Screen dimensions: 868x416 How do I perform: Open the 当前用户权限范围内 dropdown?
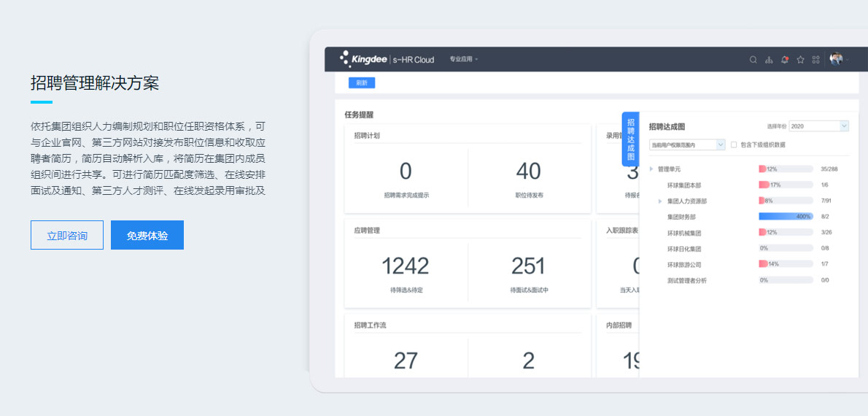[687, 145]
